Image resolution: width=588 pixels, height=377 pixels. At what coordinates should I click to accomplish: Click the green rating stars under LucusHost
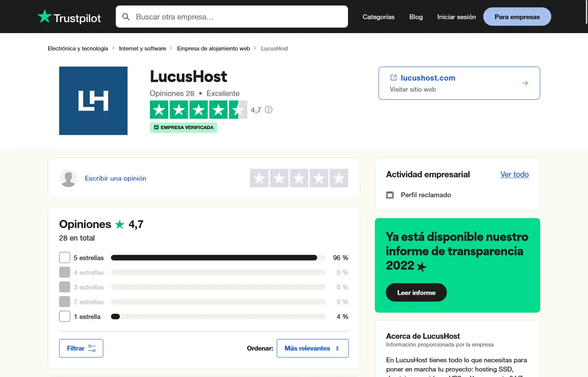pos(198,110)
